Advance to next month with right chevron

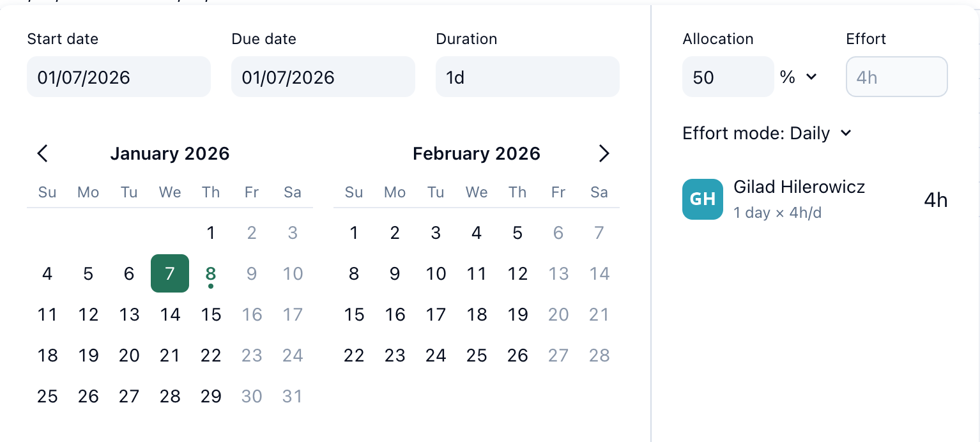[x=604, y=153]
